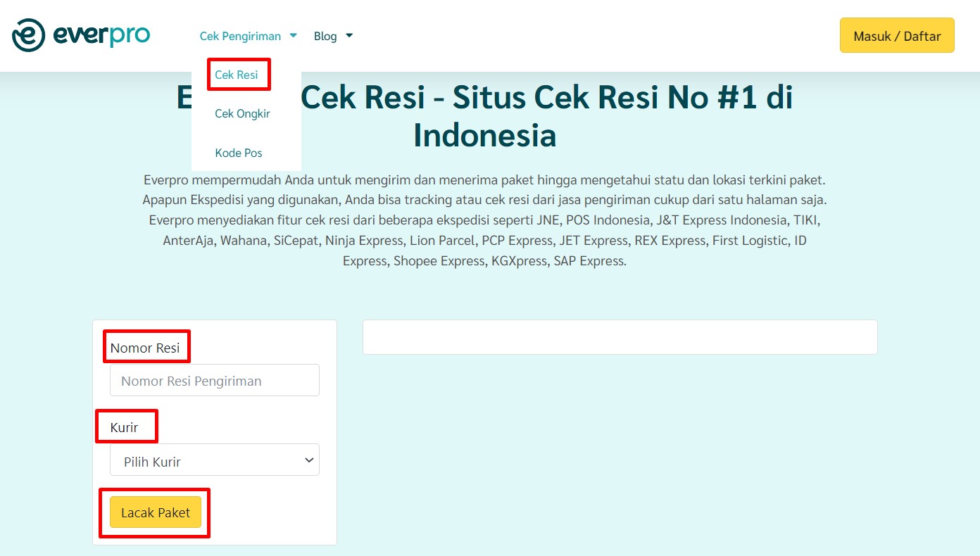Click the Everpro logo

80,34
